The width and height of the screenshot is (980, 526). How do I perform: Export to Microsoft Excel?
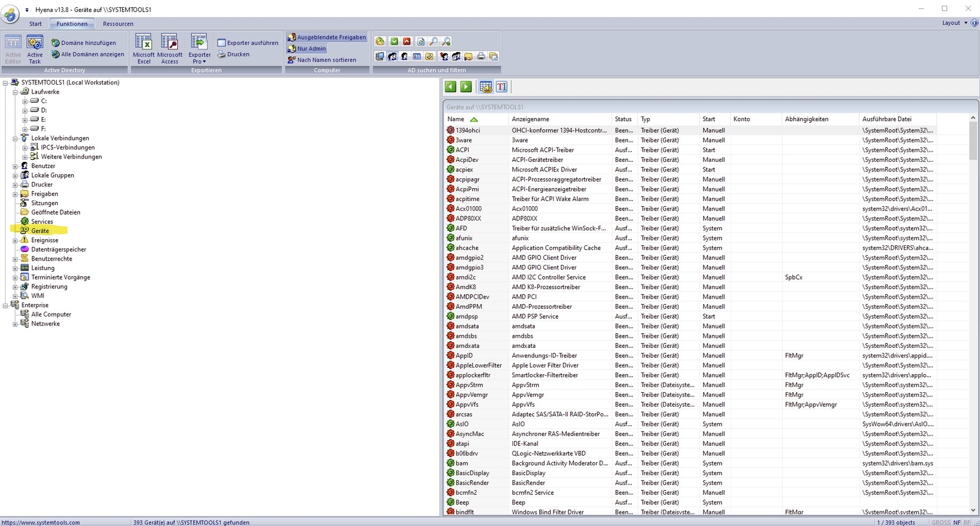pos(144,49)
